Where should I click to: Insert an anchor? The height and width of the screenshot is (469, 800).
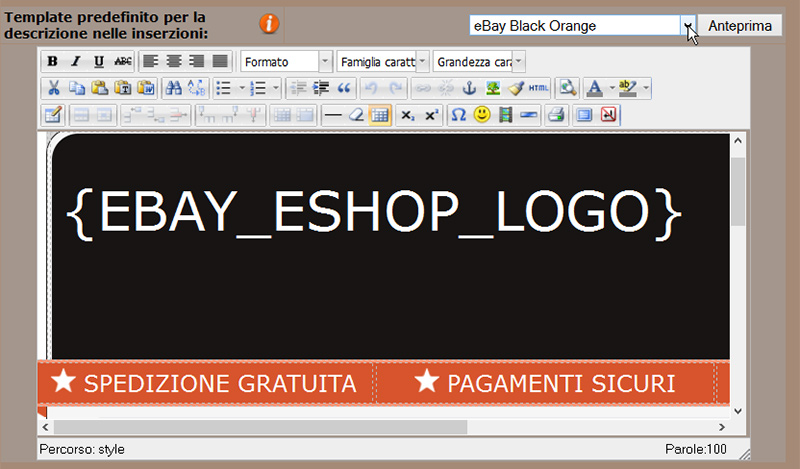click(469, 88)
